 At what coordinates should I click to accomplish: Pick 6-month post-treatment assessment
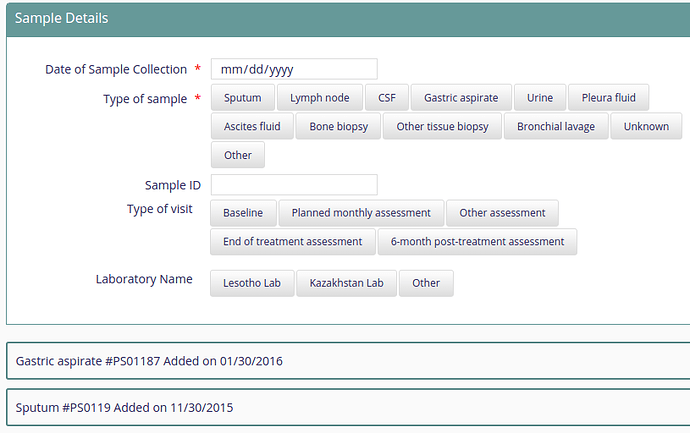tap(477, 242)
